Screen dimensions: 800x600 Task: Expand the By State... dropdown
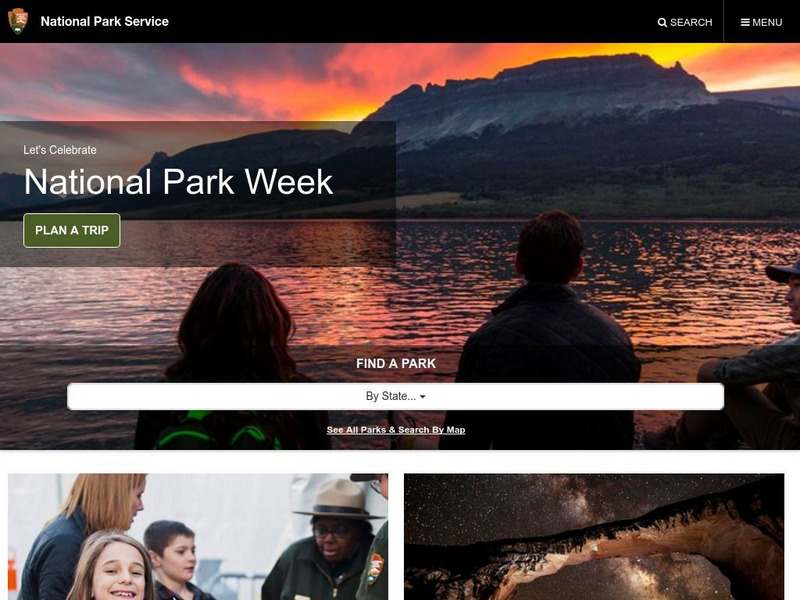[395, 396]
